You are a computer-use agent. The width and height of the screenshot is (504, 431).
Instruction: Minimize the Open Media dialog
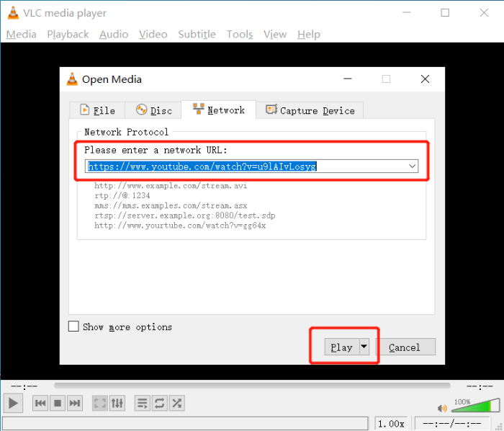pos(348,79)
